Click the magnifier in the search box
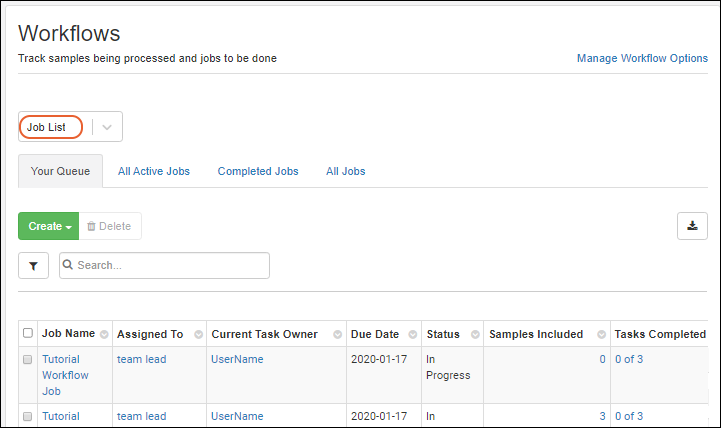 (x=69, y=266)
